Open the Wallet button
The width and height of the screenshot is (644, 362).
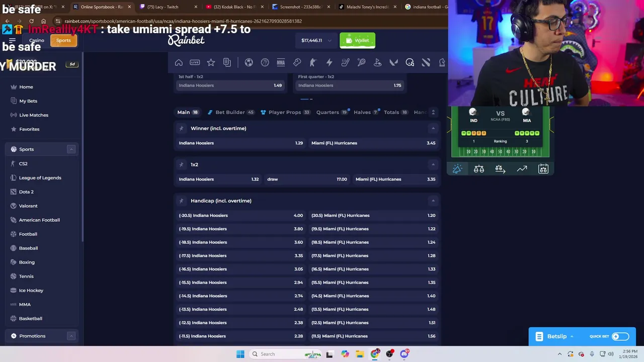(357, 40)
